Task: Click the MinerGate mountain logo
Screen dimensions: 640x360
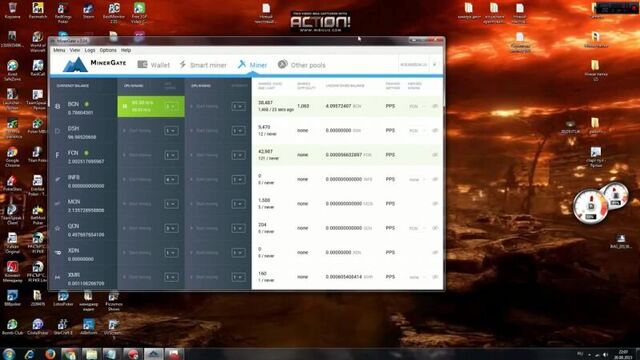Action: (x=75, y=64)
